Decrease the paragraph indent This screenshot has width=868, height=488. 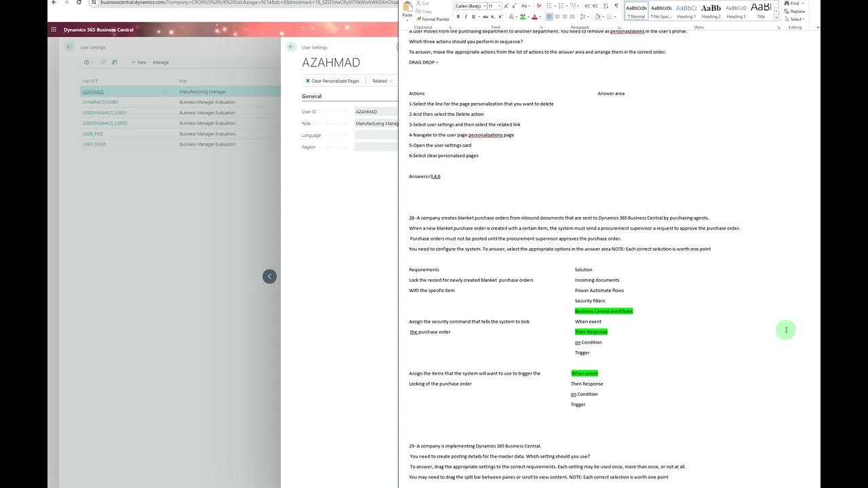587,6
